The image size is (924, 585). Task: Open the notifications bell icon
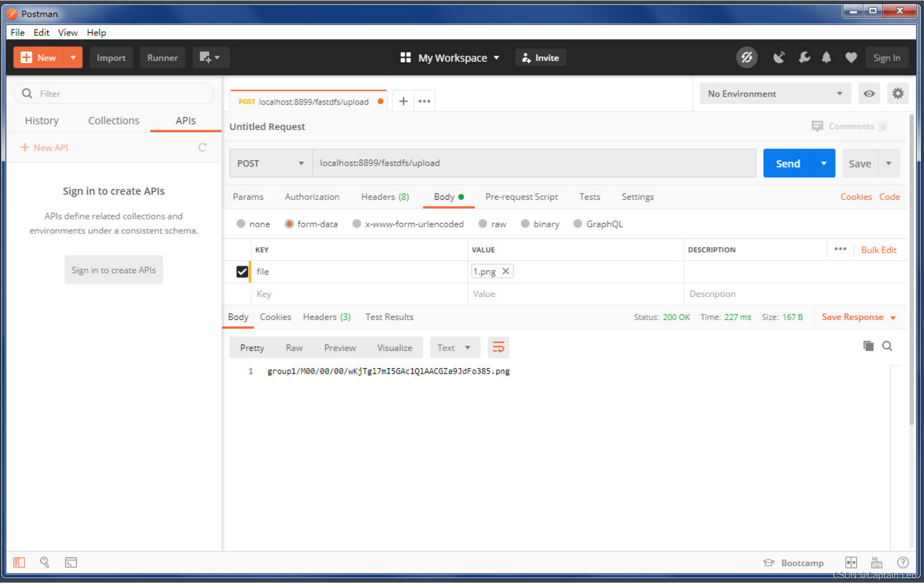pyautogui.click(x=826, y=58)
